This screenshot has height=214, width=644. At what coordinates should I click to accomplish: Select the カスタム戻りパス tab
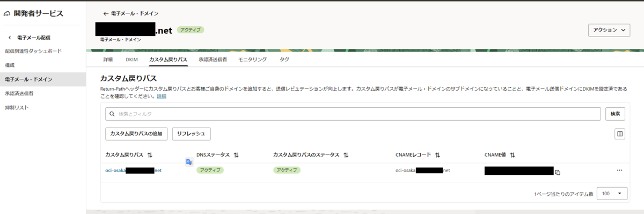(169, 60)
